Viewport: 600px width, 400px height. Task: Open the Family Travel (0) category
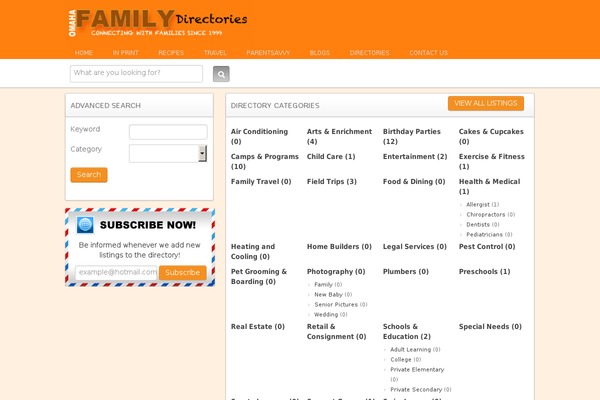tap(261, 181)
